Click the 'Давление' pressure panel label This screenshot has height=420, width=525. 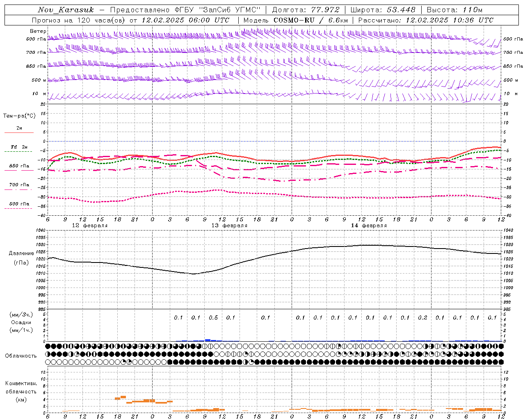pos(21,253)
